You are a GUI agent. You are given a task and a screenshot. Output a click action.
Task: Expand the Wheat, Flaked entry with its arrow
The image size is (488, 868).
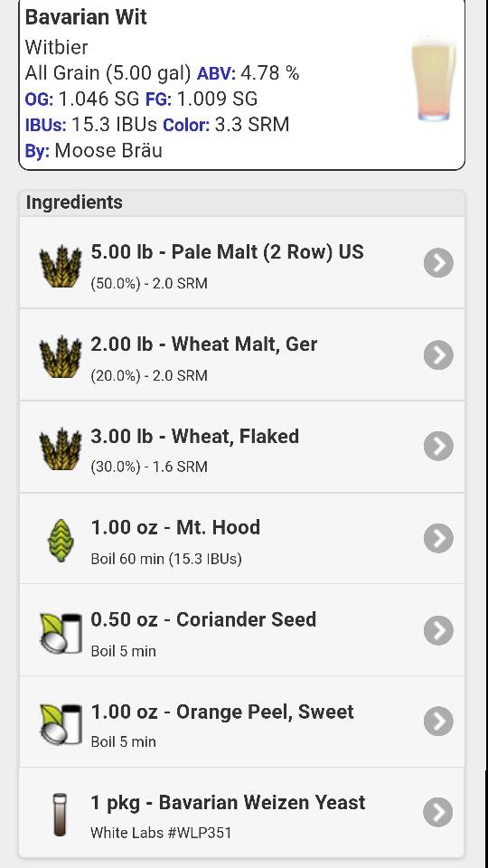439,446
